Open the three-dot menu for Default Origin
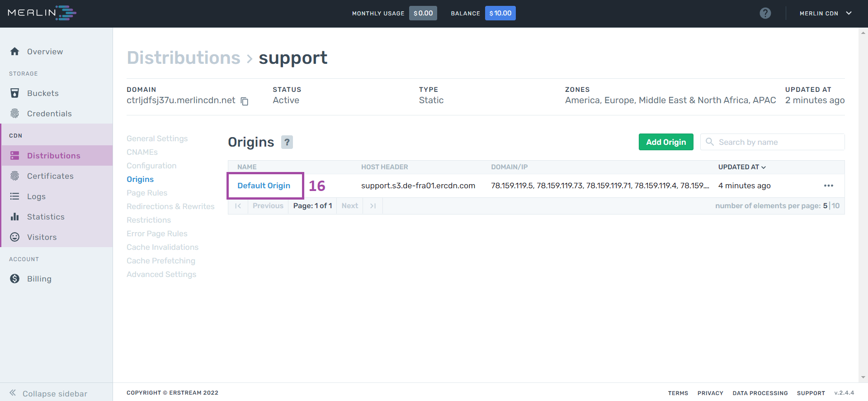868x401 pixels. click(829, 186)
